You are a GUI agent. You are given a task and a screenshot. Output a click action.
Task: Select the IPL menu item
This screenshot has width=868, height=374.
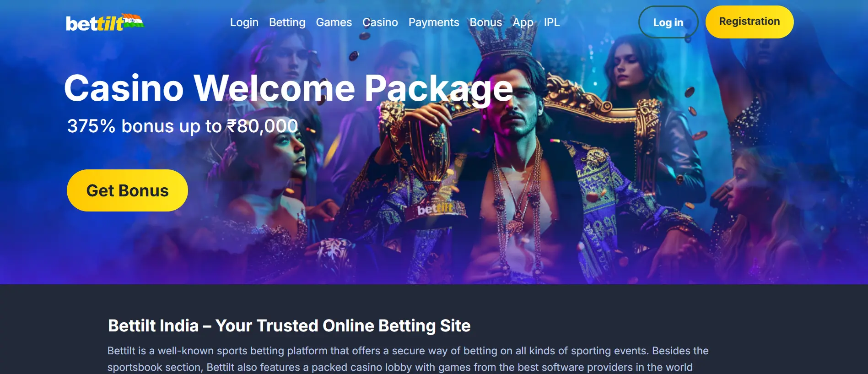click(x=551, y=22)
